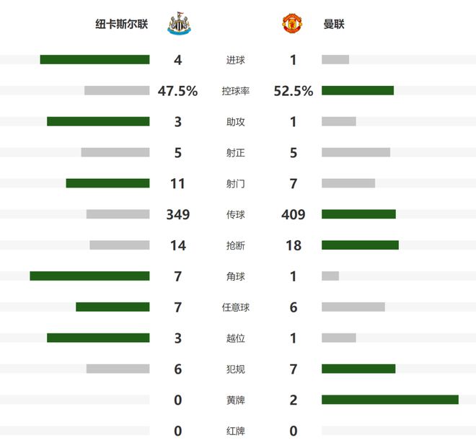Click the Newcastle United crest icon
476x448 pixels.
(x=177, y=24)
